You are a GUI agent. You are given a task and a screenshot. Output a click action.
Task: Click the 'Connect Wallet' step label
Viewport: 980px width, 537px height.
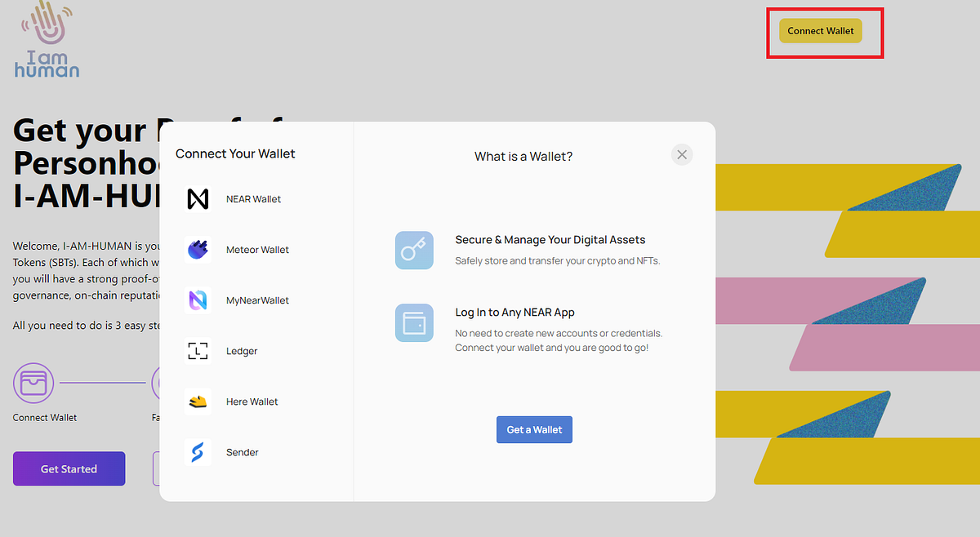[x=45, y=417]
